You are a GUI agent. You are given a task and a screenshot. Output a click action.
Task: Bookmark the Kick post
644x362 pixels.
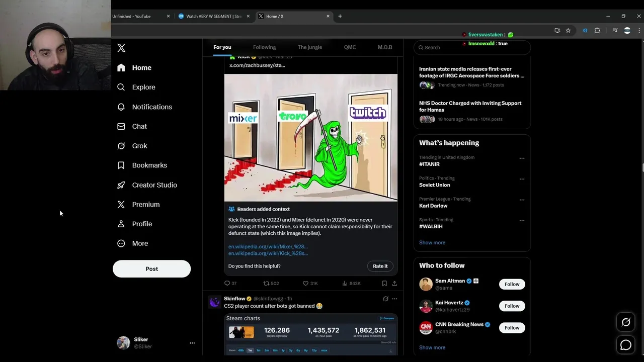384,283
